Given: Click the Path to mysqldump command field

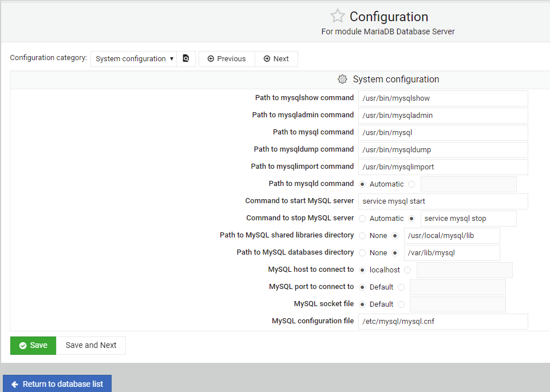Looking at the screenshot, I should [442, 150].
